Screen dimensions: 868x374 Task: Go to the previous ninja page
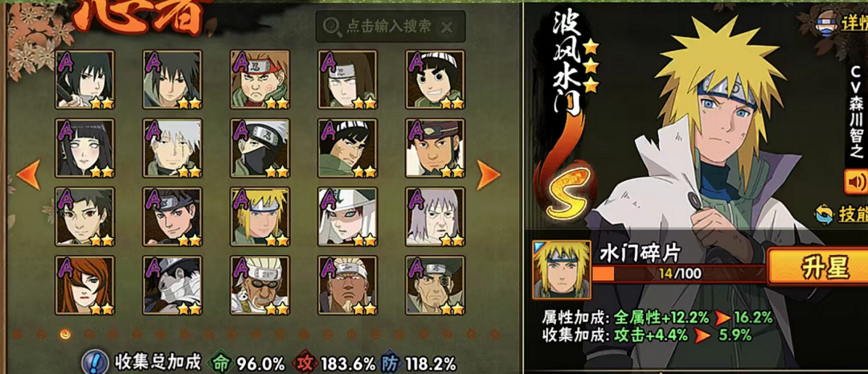[x=28, y=175]
